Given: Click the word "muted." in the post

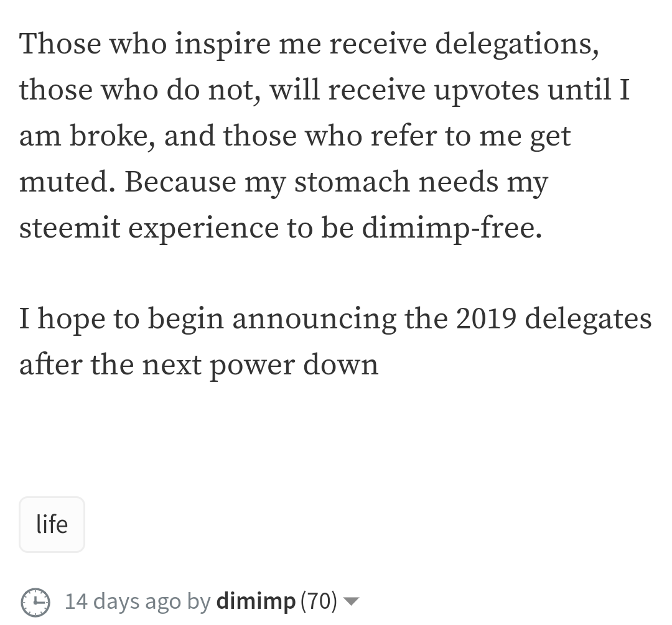Looking at the screenshot, I should [x=67, y=182].
